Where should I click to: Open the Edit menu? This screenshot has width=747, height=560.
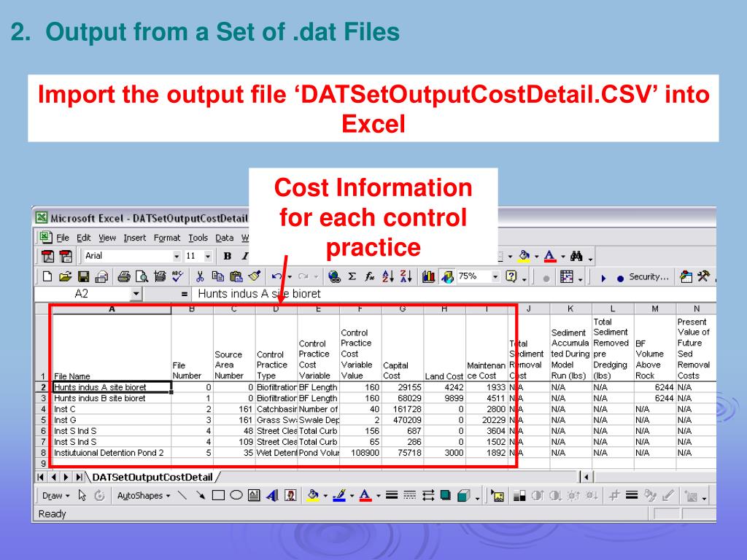click(x=83, y=238)
